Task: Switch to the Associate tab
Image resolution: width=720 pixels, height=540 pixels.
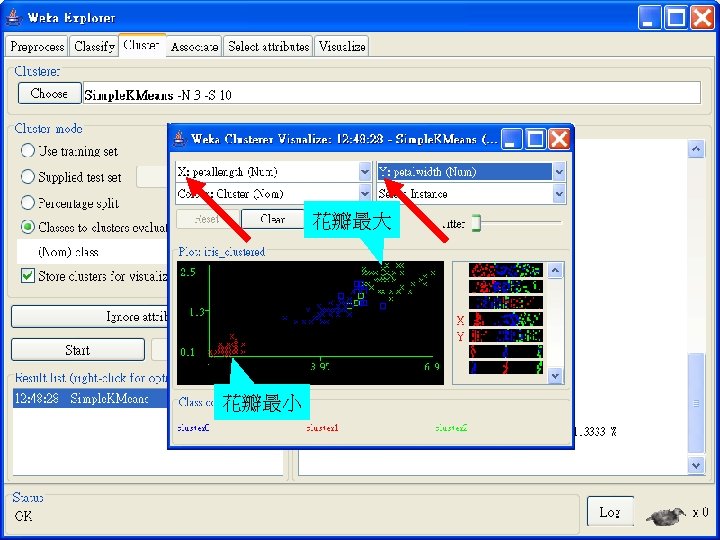Action: pos(194,46)
